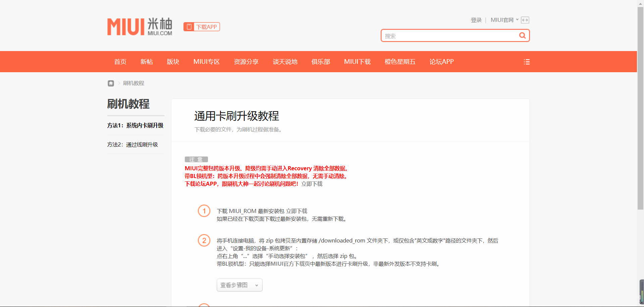Open the MIUI专区 nav item

pos(207,62)
